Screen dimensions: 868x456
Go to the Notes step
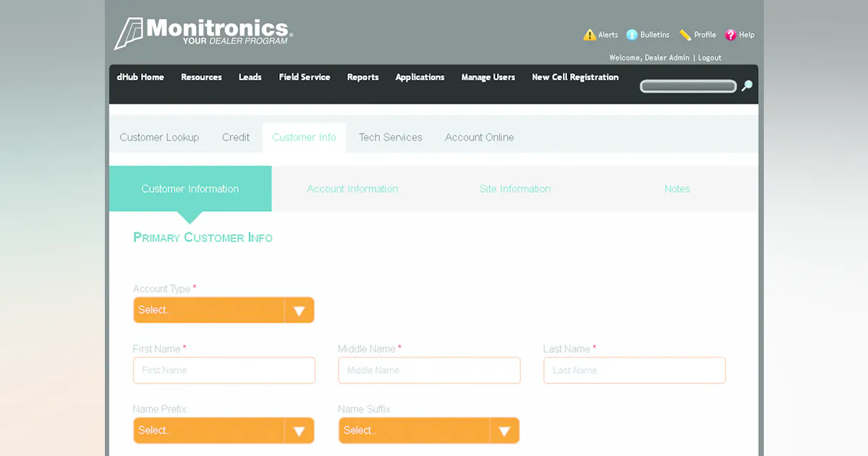tap(677, 189)
